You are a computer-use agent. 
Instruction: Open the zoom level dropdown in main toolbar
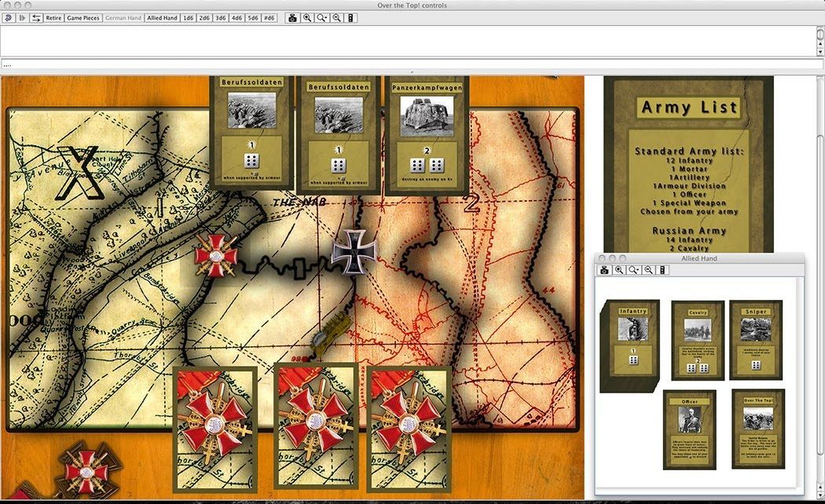[x=322, y=18]
